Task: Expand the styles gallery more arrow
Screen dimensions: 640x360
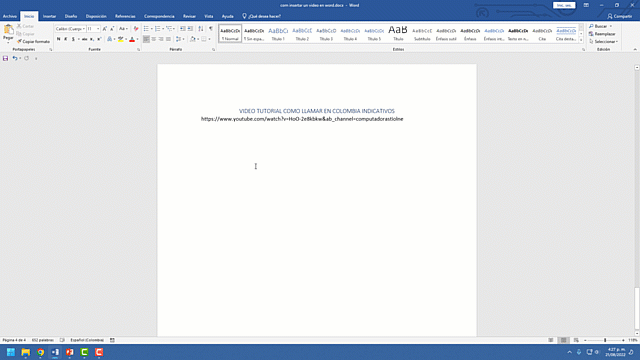Action: (x=581, y=40)
